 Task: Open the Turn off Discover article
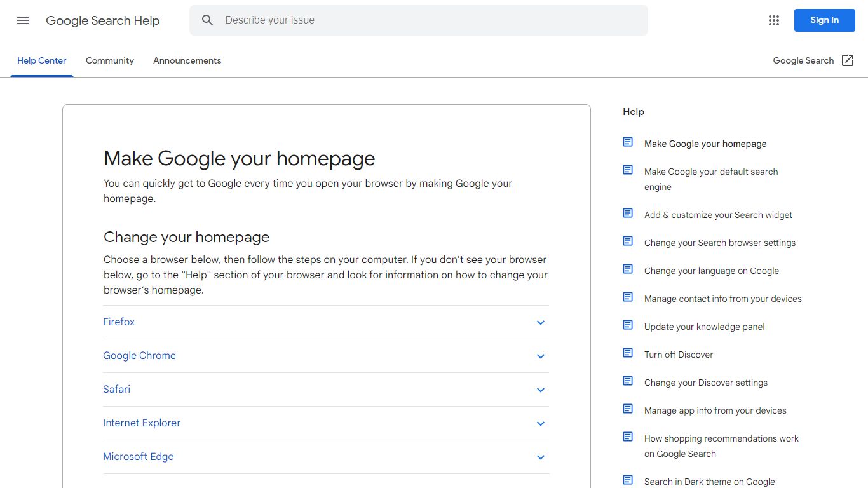pyautogui.click(x=679, y=355)
